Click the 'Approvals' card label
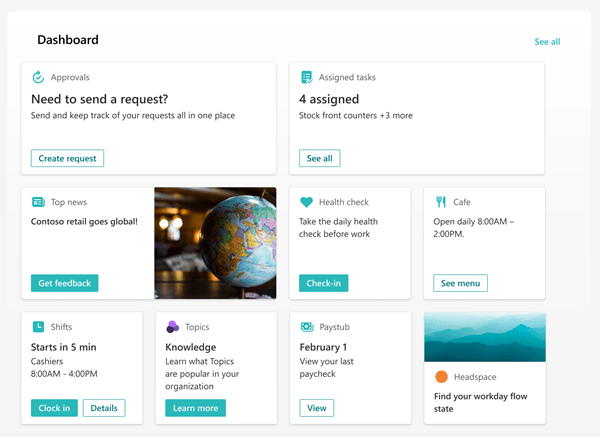The height and width of the screenshot is (438, 600). click(70, 77)
